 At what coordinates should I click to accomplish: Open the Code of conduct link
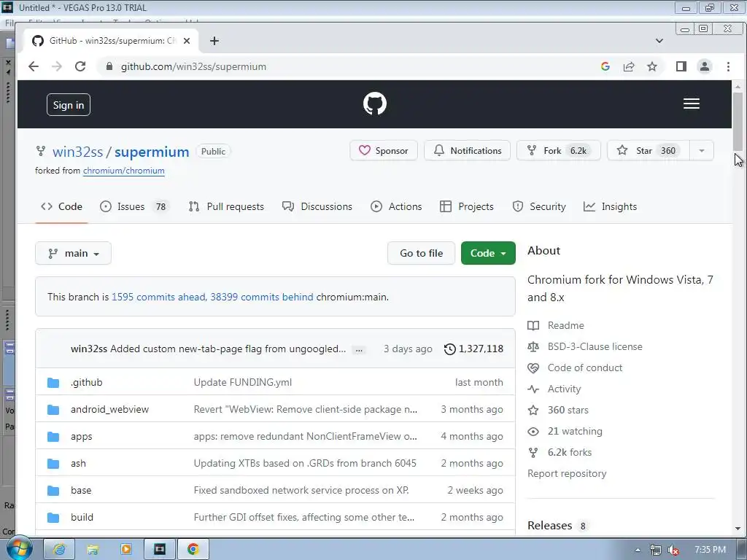click(x=584, y=367)
